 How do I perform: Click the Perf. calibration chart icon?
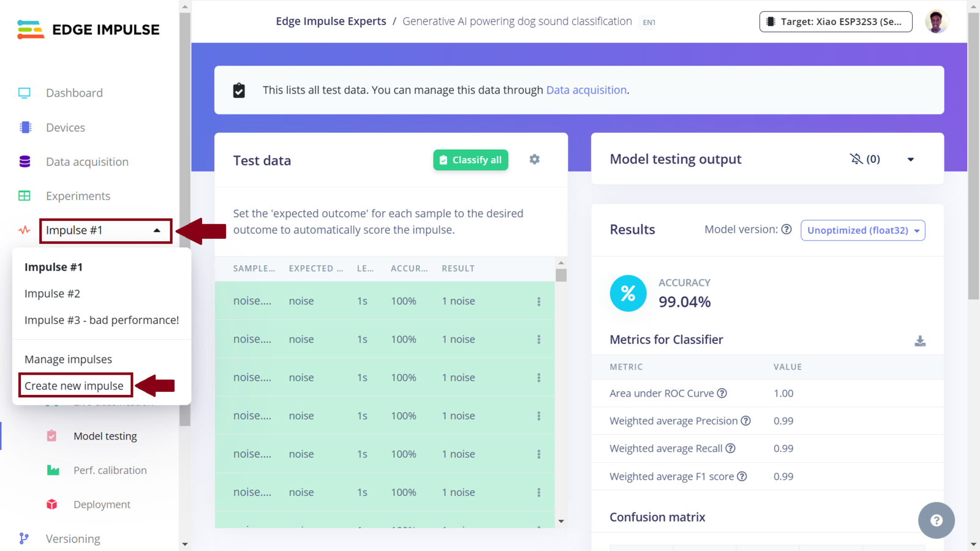pyautogui.click(x=53, y=470)
